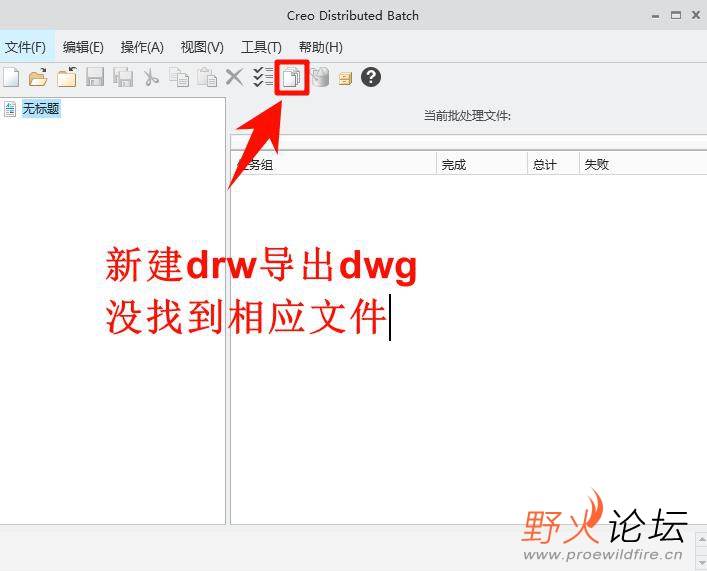Image resolution: width=707 pixels, height=571 pixels.
Task: Open the 编辑(E) menu
Action: click(x=83, y=47)
